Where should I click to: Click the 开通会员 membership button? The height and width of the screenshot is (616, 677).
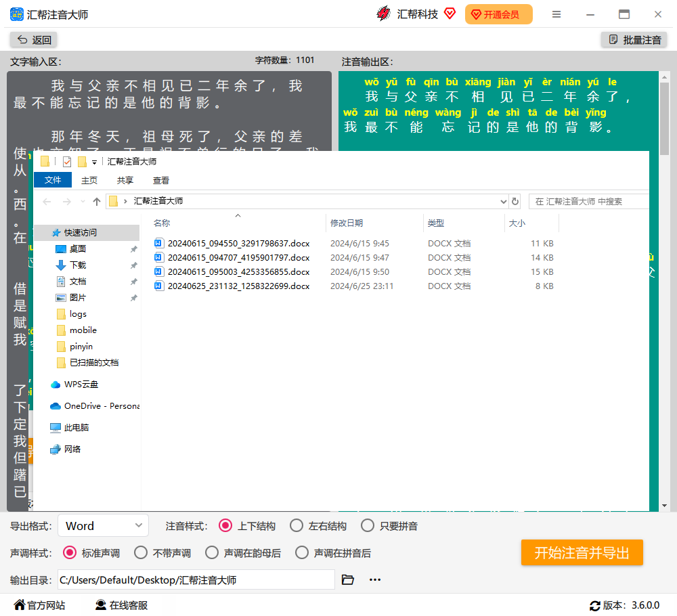[499, 14]
